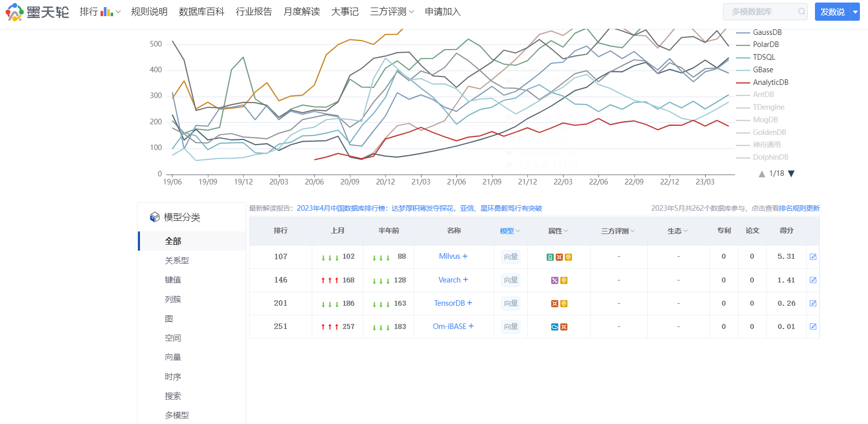Click the orange-red badge icon in TensorDB row

coord(555,304)
